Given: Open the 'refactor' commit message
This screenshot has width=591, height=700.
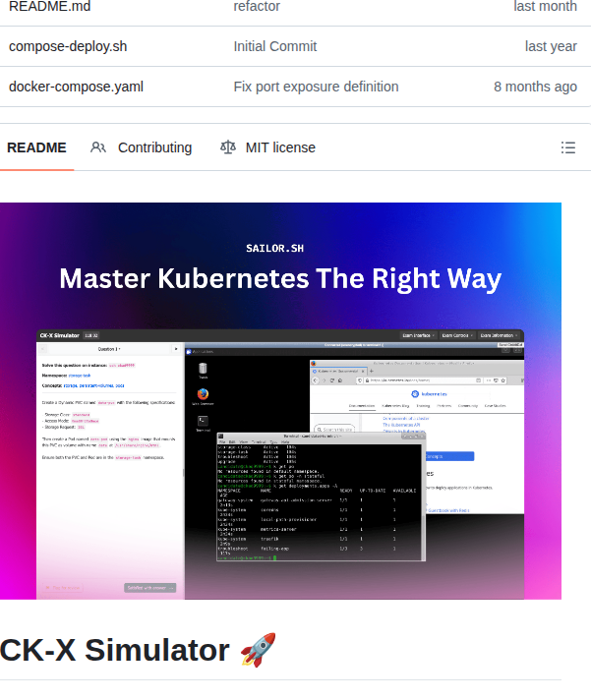Looking at the screenshot, I should (x=257, y=6).
